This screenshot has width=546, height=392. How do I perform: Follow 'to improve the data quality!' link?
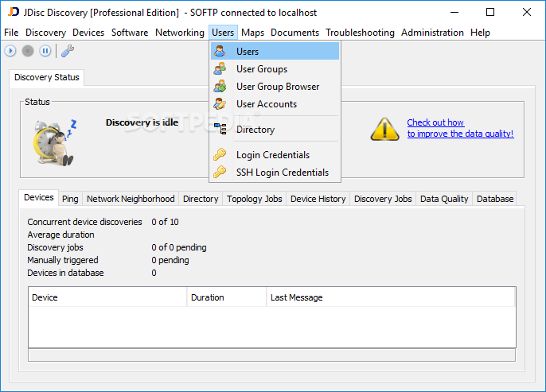pyautogui.click(x=460, y=134)
